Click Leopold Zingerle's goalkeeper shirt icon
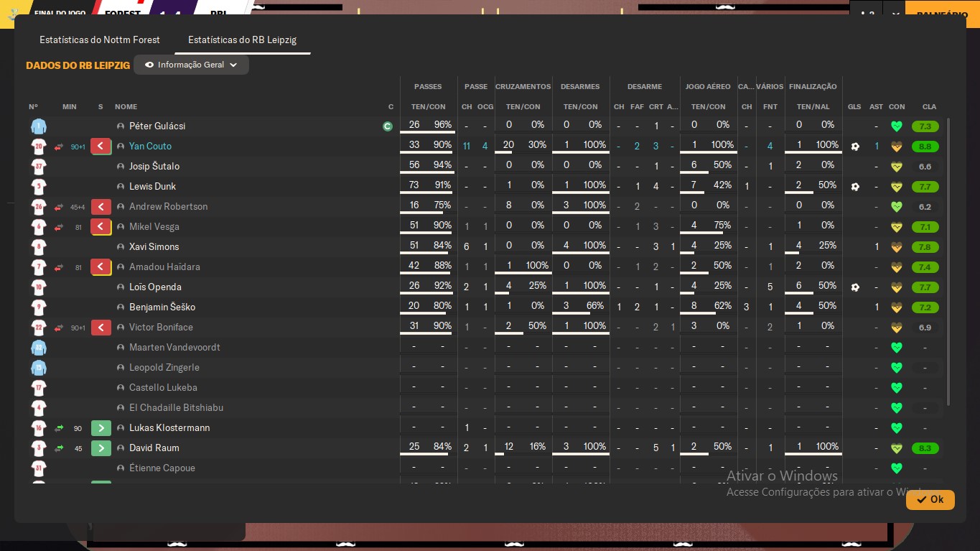980x551 pixels. [x=39, y=368]
